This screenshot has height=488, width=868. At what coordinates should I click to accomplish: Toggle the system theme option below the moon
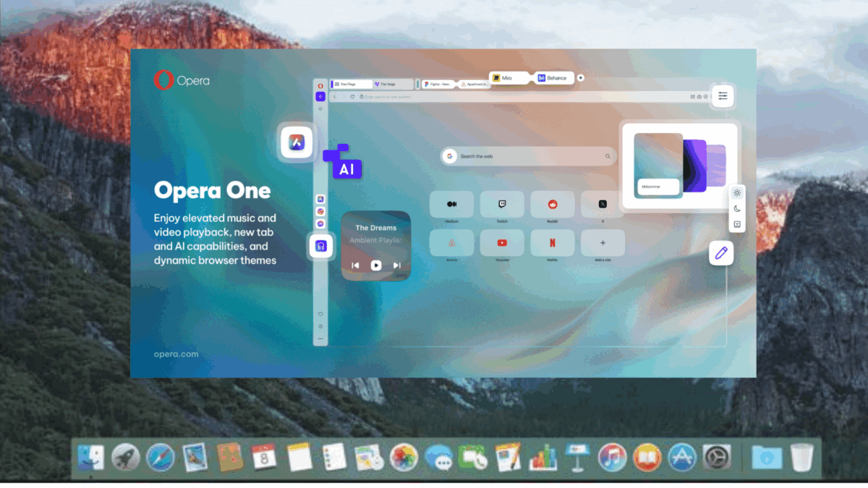(736, 224)
